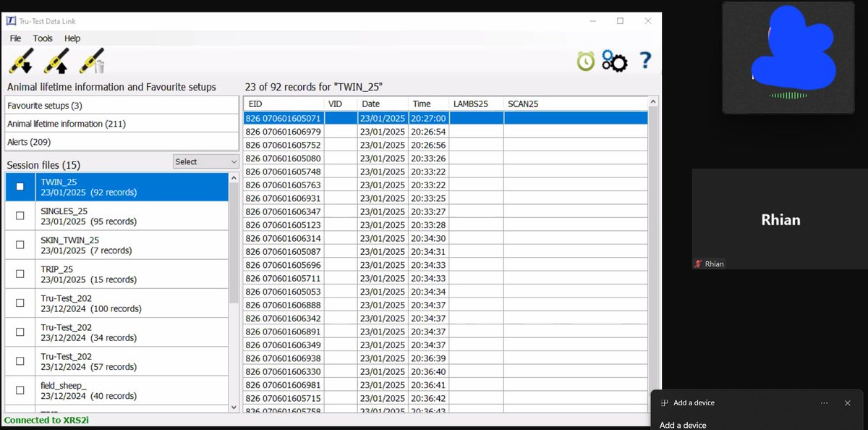Click the session list scroll down arrow
This screenshot has height=430, width=868.
tap(233, 408)
